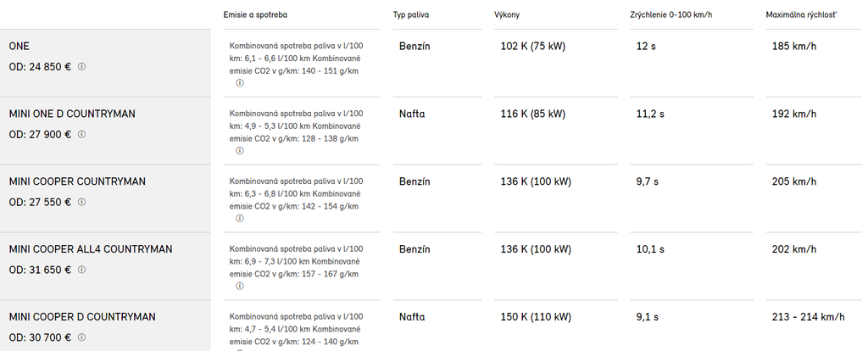This screenshot has height=351, width=868.
Task: Click info icon beside 30 700 € price
Action: (x=82, y=337)
